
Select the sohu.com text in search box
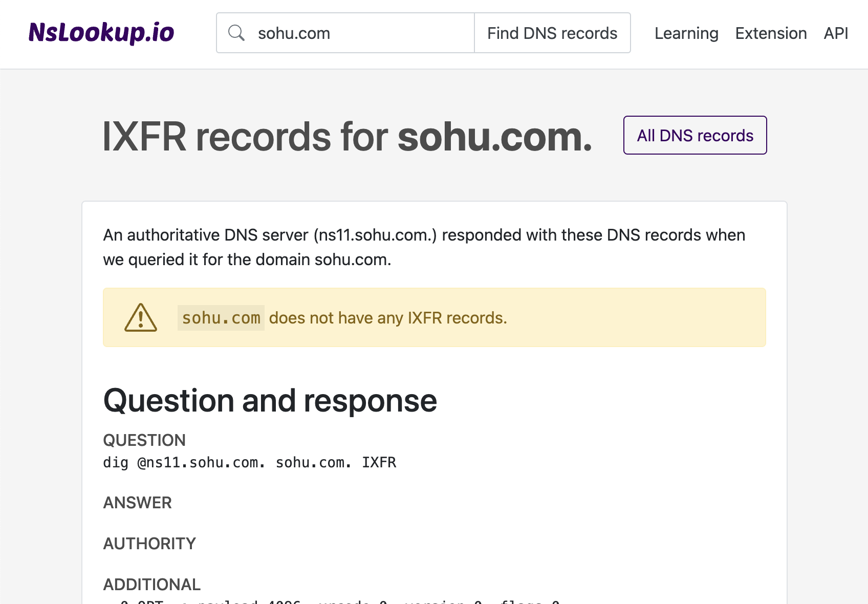pyautogui.click(x=293, y=33)
